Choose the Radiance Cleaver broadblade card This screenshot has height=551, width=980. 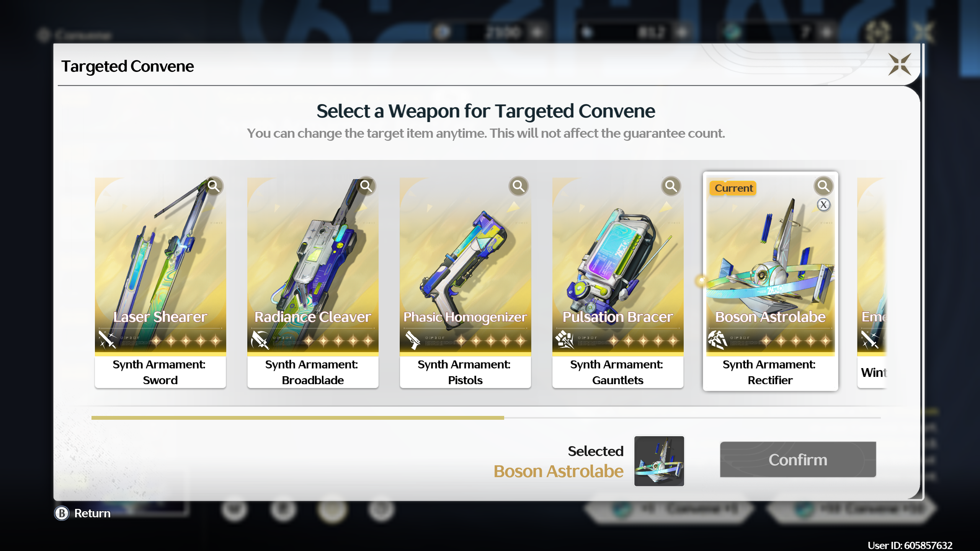tap(313, 282)
